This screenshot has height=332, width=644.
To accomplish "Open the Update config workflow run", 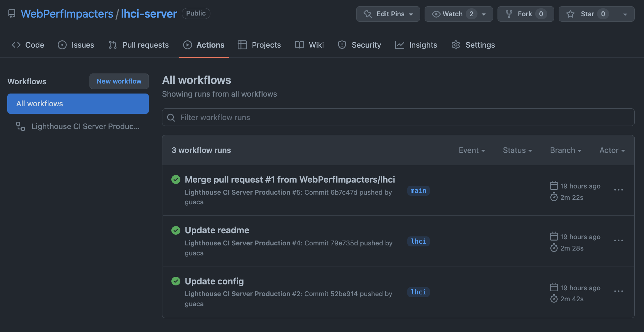I will pos(214,281).
